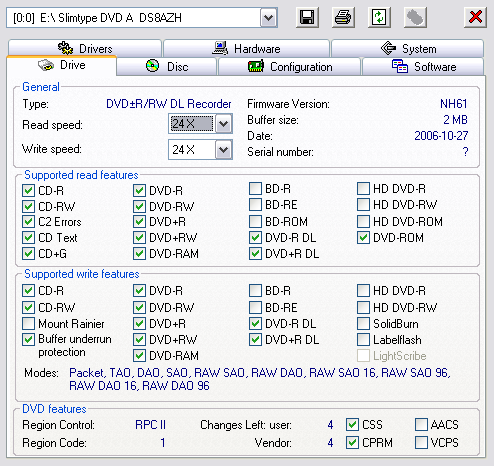Toggle the CSS checkbox
The image size is (494, 466).
352,425
